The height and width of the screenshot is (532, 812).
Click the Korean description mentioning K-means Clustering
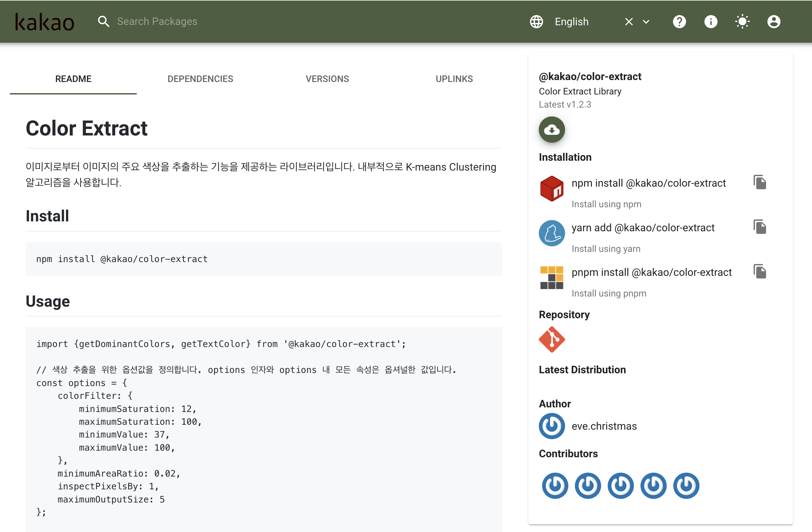pyautogui.click(x=261, y=174)
